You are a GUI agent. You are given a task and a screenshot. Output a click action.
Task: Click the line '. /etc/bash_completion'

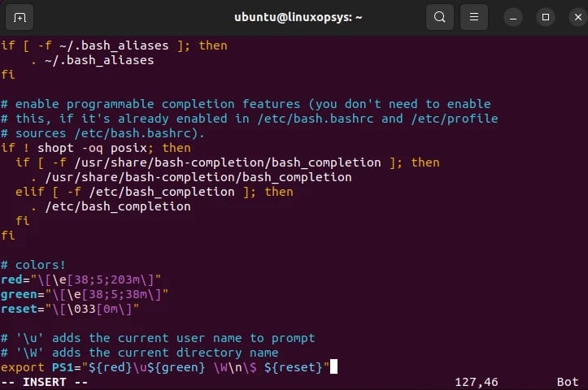(111, 206)
